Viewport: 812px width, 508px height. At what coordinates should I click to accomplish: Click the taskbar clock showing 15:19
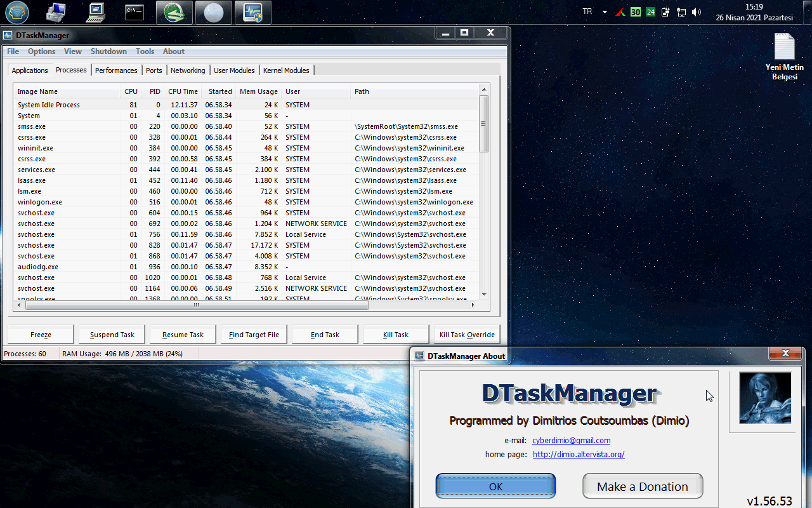point(754,12)
